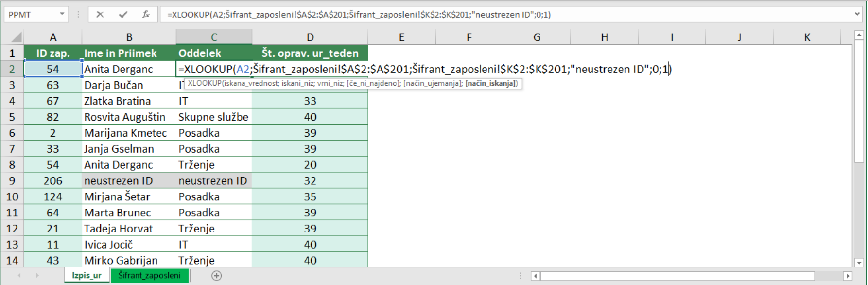Select row 9 header

(x=12, y=180)
